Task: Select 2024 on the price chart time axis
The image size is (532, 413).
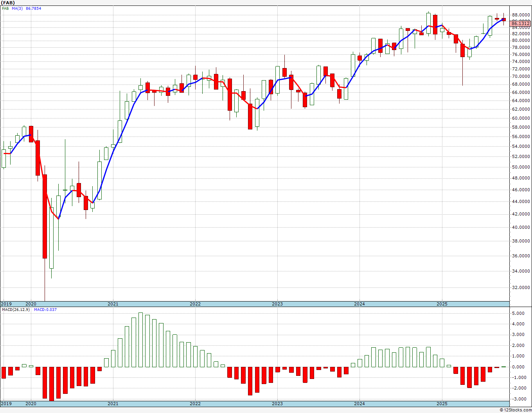Action: (359, 304)
